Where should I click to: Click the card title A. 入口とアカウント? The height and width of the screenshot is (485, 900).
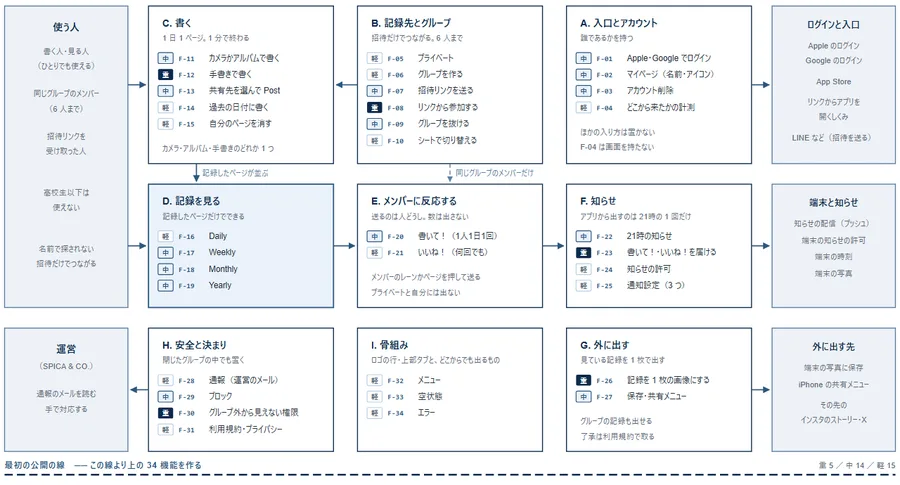coord(619,23)
